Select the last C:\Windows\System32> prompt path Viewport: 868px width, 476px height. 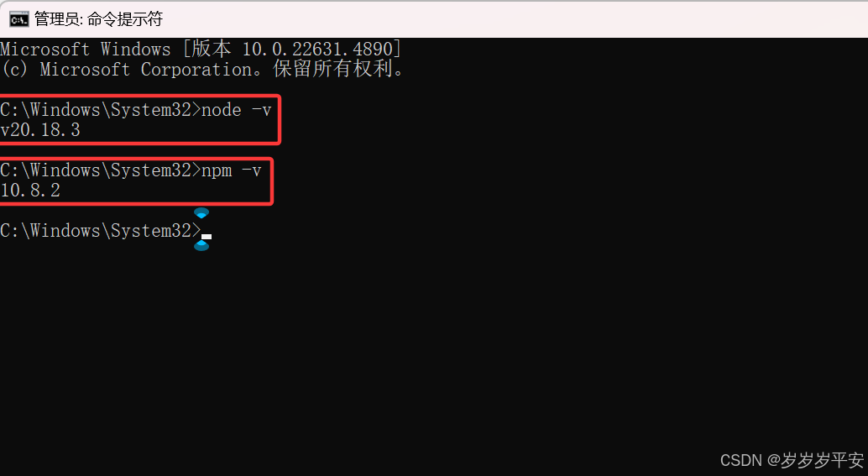[100, 230]
